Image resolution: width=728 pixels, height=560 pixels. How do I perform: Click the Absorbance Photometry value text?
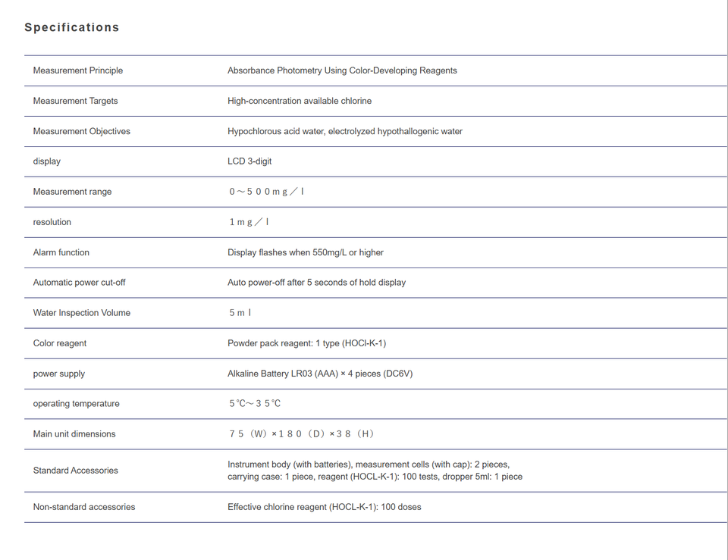point(342,70)
